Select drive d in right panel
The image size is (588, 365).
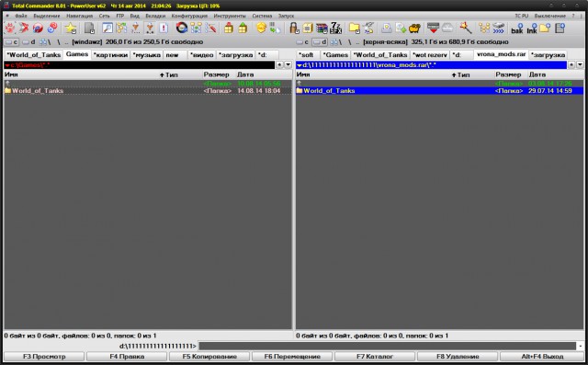[x=320, y=42]
